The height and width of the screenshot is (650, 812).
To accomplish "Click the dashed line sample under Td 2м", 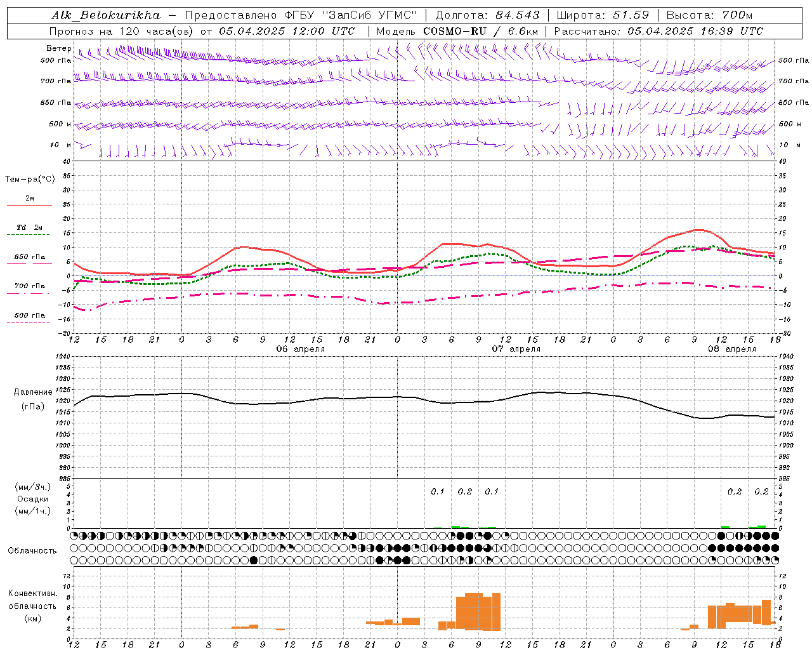I will pyautogui.click(x=29, y=235).
